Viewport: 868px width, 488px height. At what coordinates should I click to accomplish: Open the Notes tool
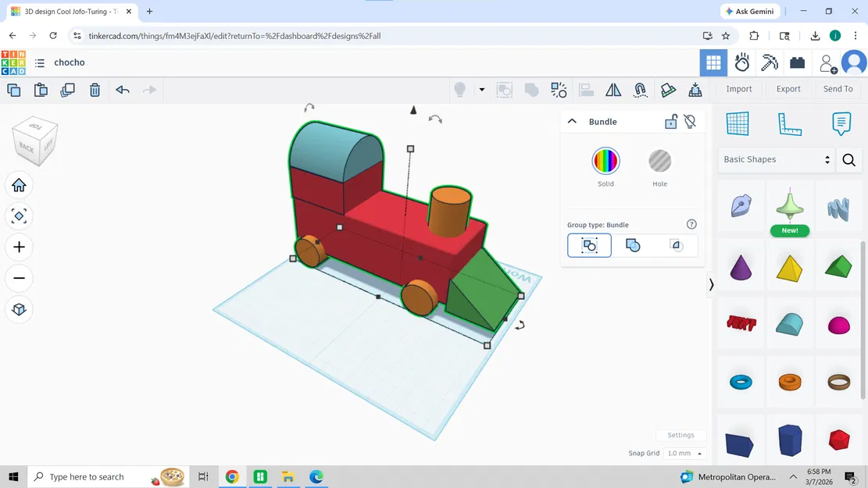click(x=841, y=123)
